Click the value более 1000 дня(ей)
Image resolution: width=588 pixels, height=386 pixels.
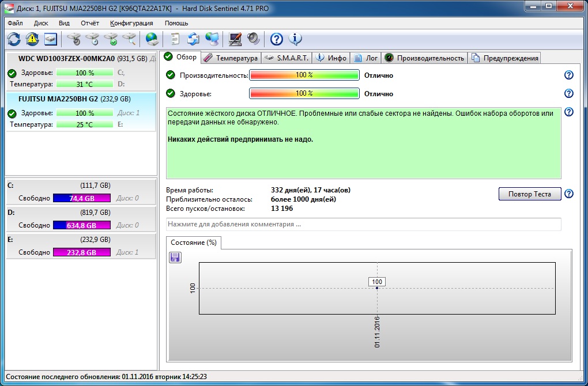click(x=303, y=199)
